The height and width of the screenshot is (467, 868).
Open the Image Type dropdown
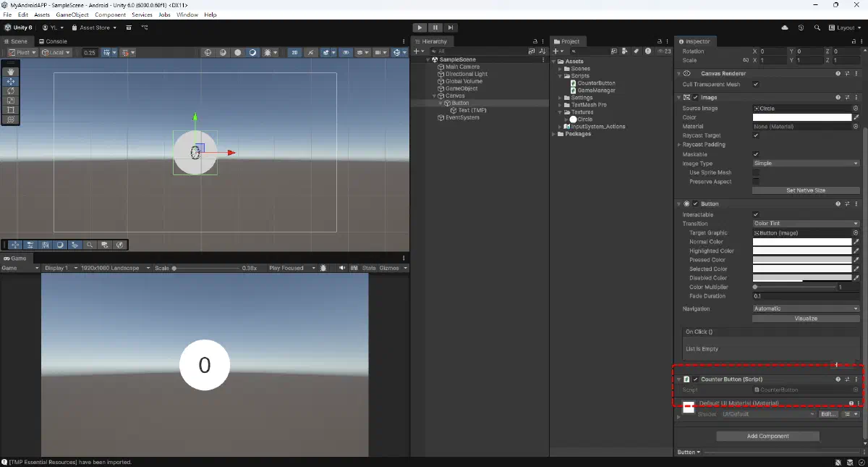(x=805, y=164)
